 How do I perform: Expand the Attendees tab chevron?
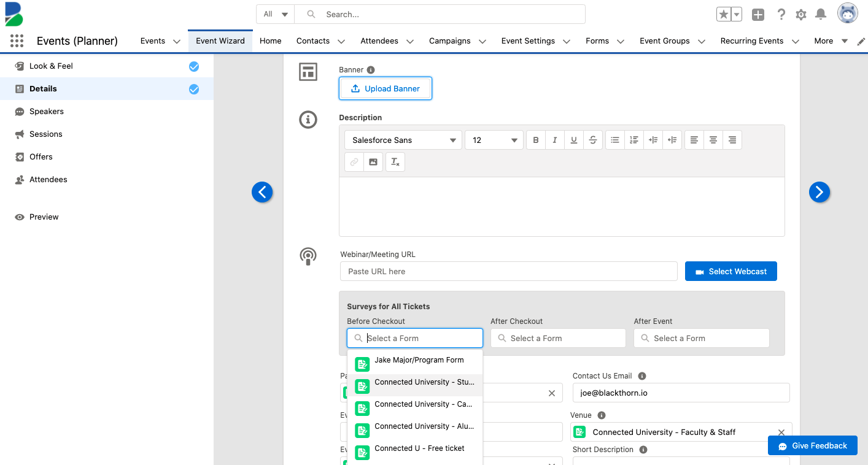410,41
